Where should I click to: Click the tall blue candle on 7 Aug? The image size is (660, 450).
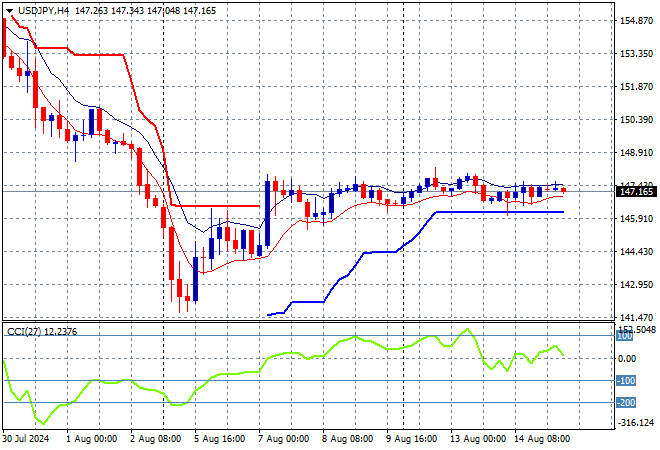[x=267, y=214]
